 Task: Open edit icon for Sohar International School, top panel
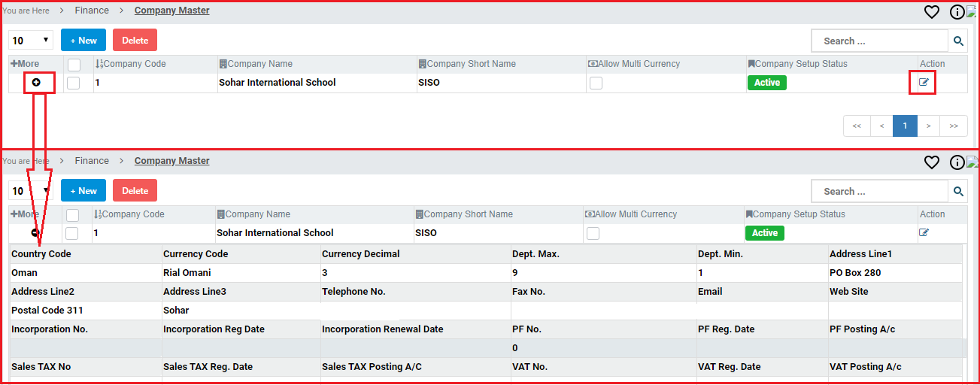click(x=924, y=82)
